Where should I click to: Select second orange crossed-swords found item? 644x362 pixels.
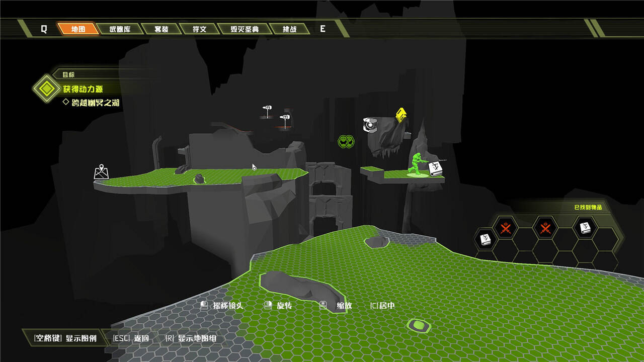[545, 228]
